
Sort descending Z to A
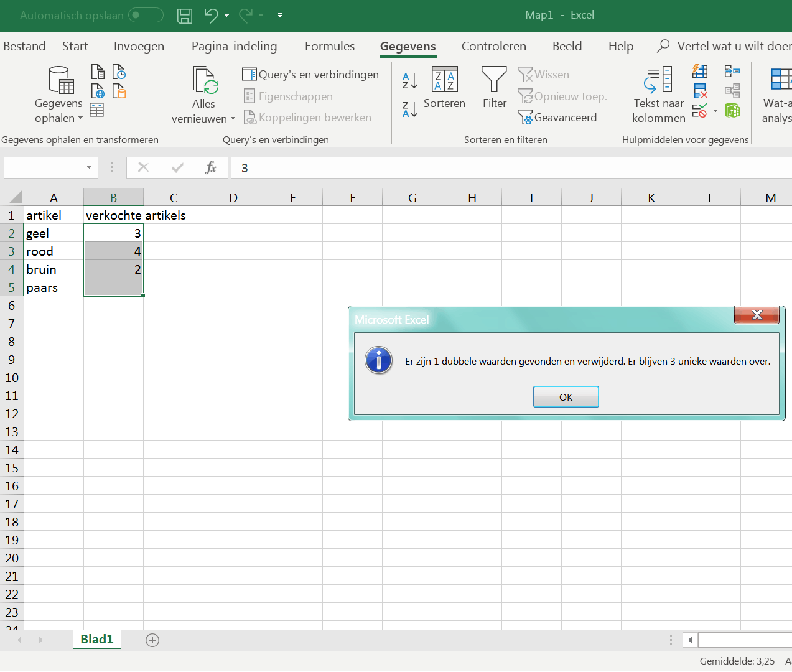point(409,110)
